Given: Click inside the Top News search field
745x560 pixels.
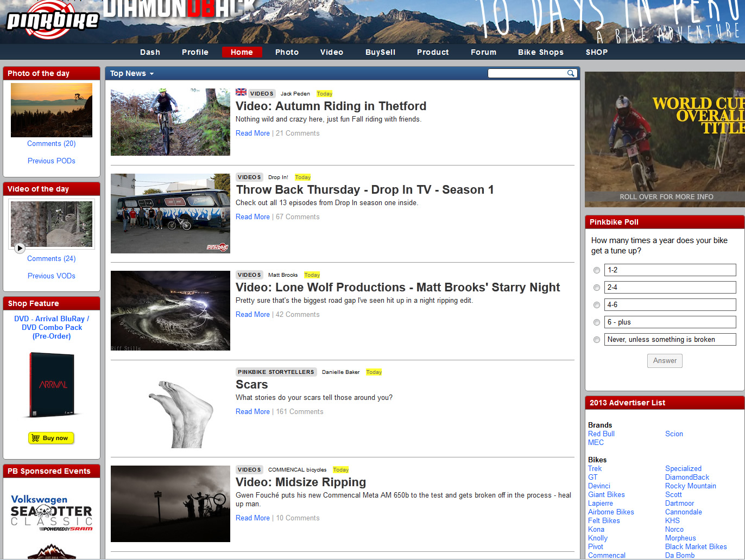Looking at the screenshot, I should 527,73.
